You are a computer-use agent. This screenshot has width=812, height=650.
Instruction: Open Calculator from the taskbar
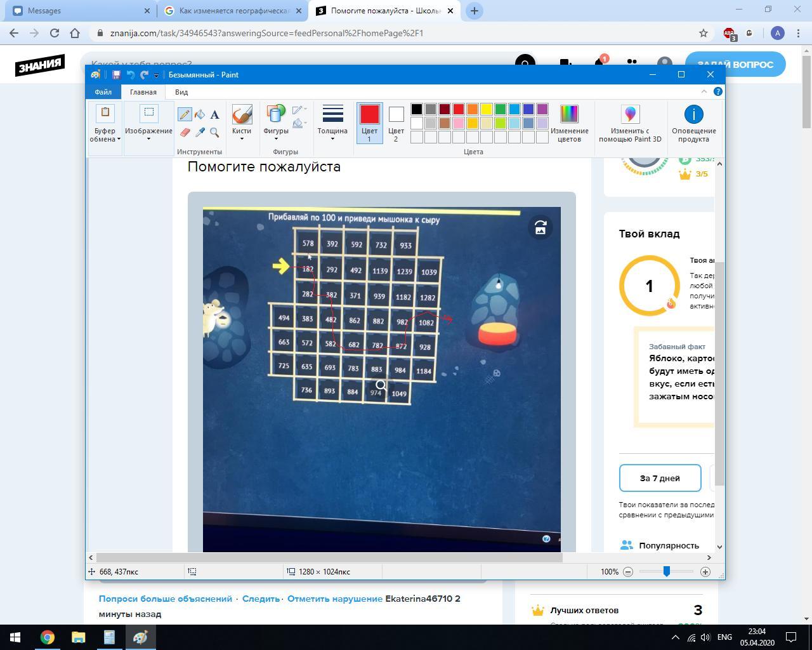(109, 637)
